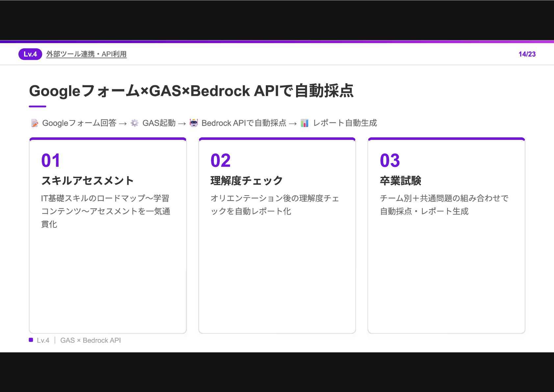The width and height of the screenshot is (554, 392).
Task: Open the 外部ツール連携・API利用 link
Action: coord(87,54)
